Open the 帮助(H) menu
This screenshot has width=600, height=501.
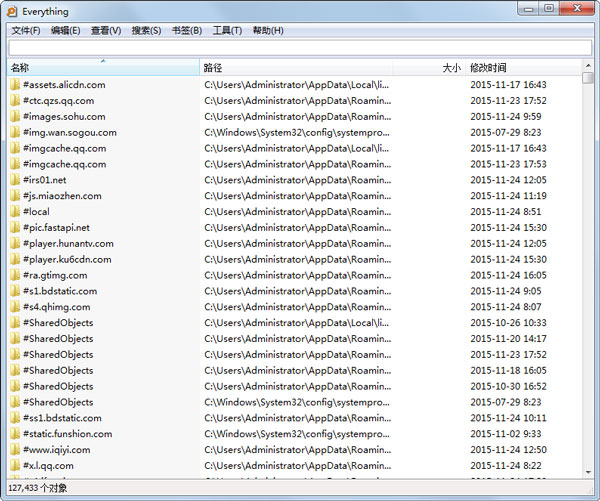tap(268, 31)
